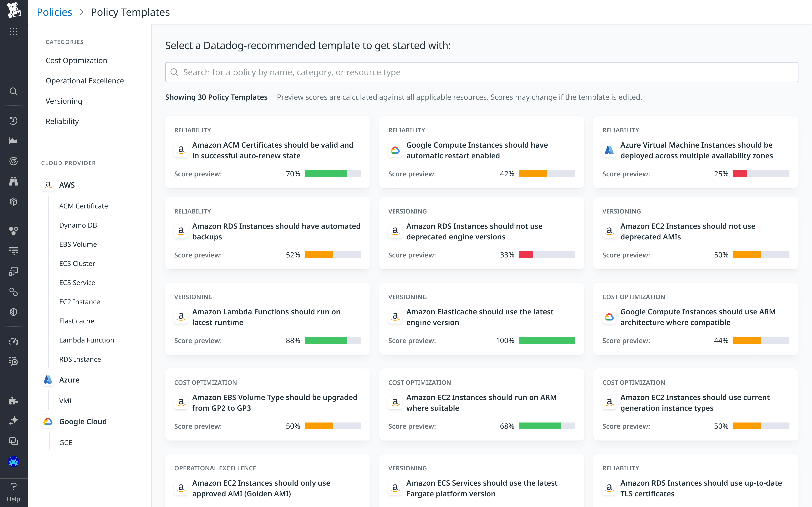
Task: Open the dashboards chart icon in sidebar
Action: coord(13,140)
